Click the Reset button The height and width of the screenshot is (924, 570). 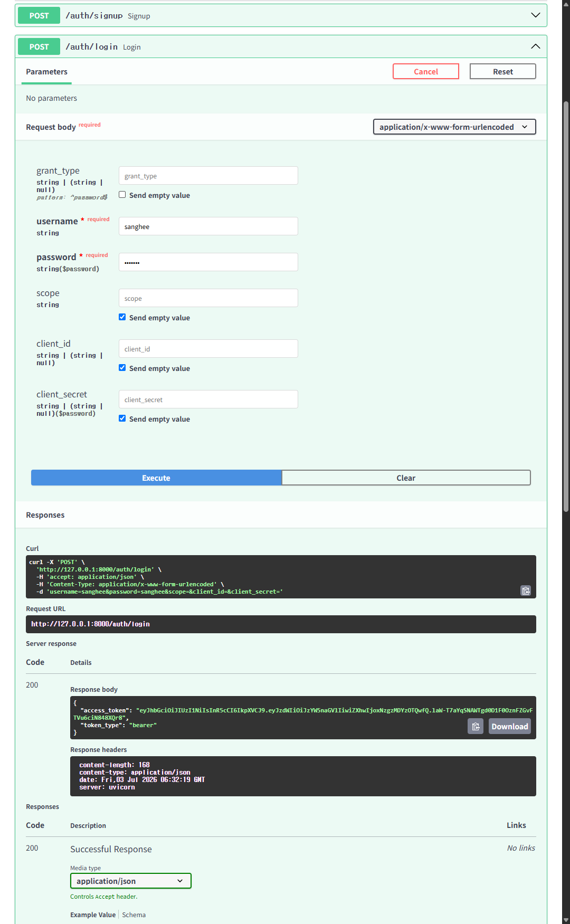[503, 71]
